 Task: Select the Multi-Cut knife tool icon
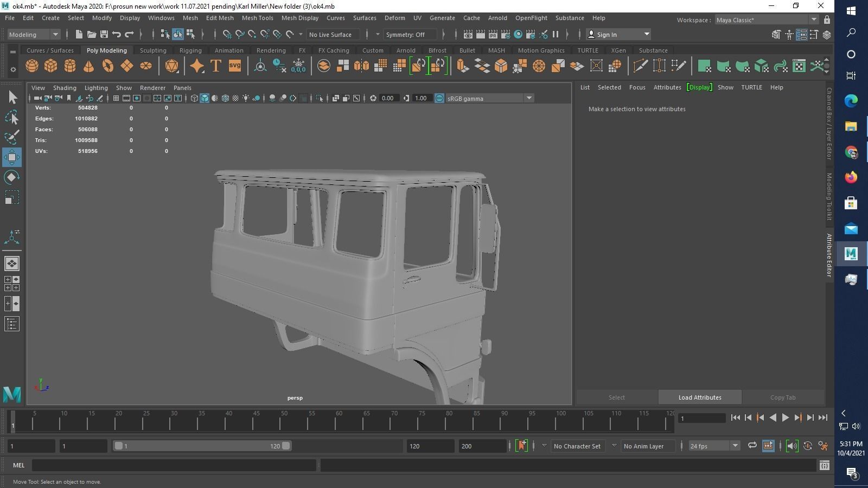click(x=640, y=66)
